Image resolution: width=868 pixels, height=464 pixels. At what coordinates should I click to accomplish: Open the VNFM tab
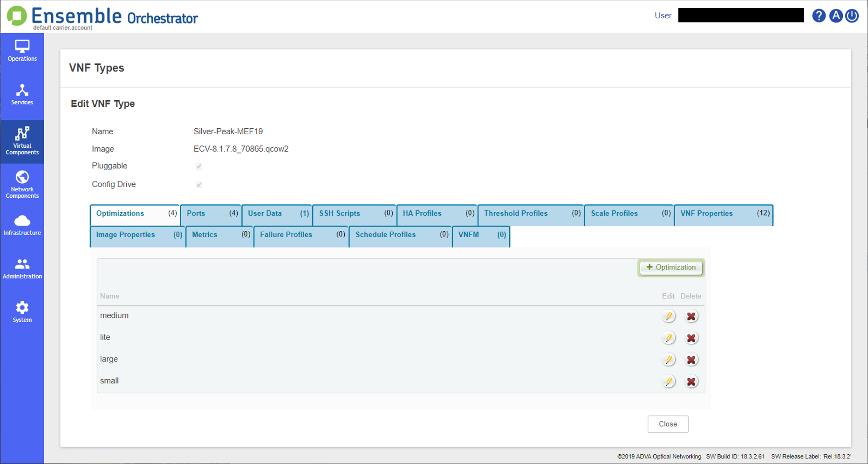coord(481,236)
